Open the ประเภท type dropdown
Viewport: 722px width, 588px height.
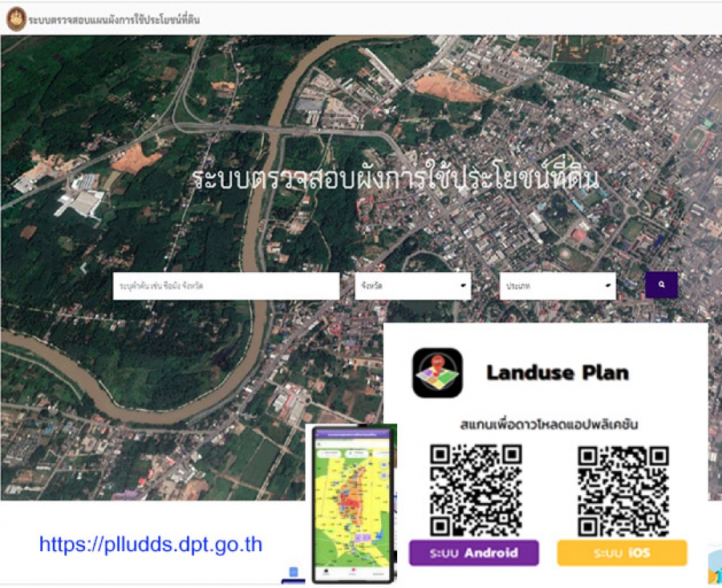tap(558, 286)
